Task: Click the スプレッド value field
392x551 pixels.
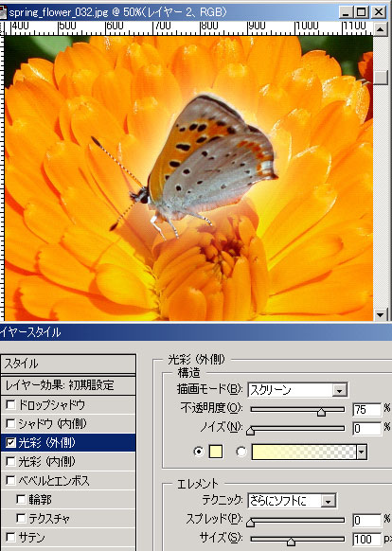Action: coord(366,520)
